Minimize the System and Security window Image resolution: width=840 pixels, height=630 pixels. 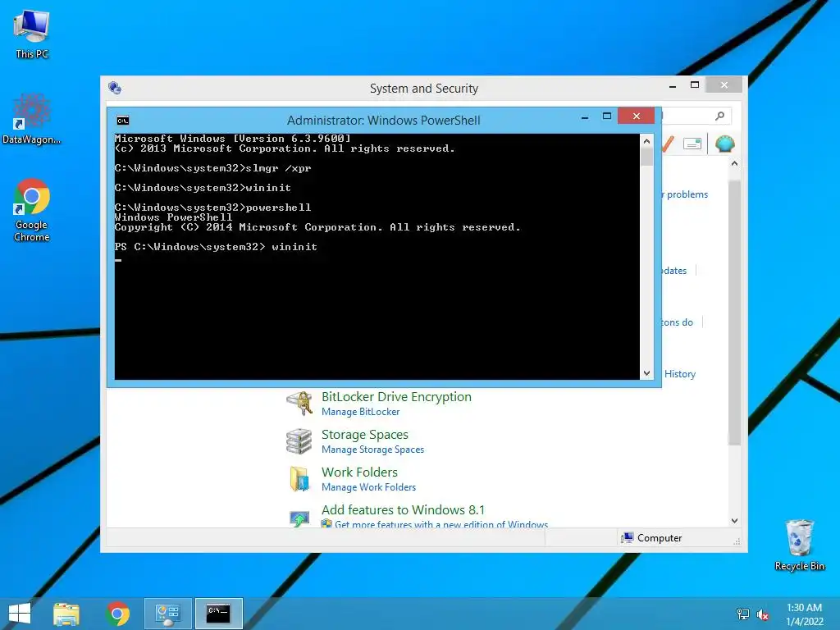(x=673, y=85)
